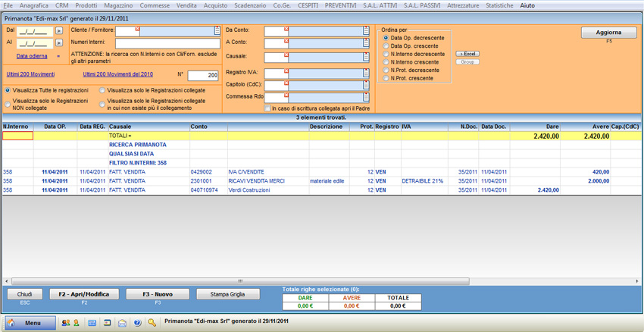Click the two-users icon in the bottom toolbar
Viewport: 644px width, 332px height.
tap(65, 323)
